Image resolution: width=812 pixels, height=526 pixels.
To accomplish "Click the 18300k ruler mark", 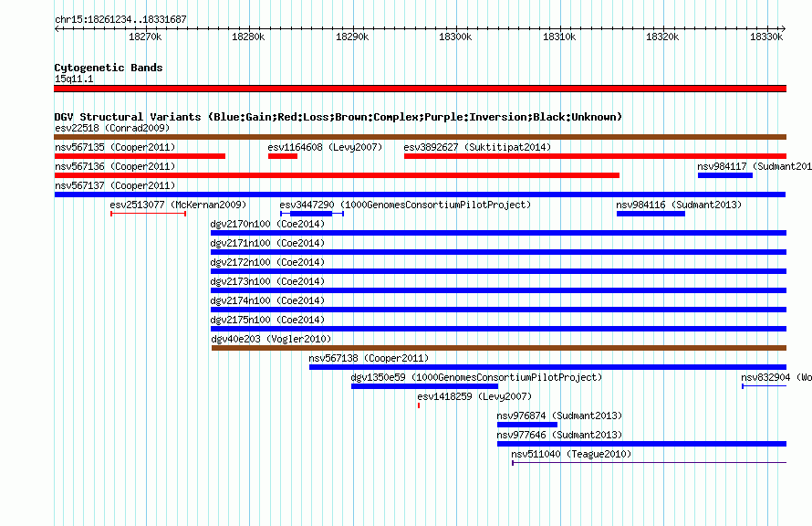I will [455, 37].
